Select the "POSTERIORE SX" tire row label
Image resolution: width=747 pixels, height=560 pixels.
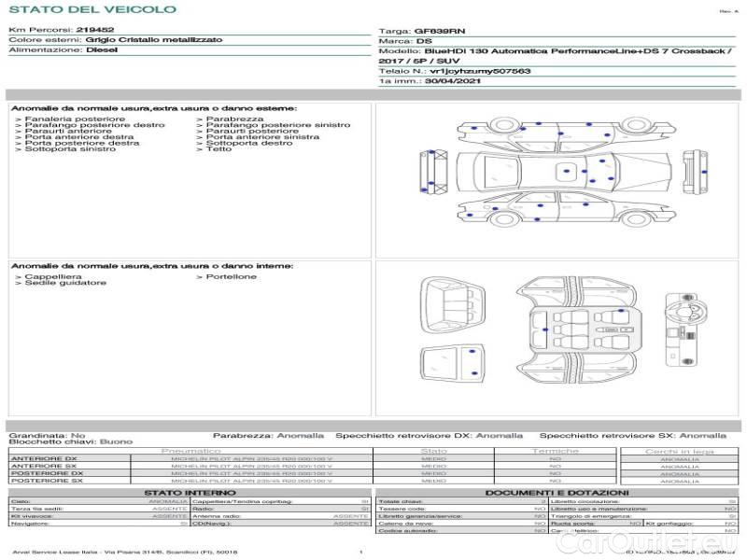point(48,481)
